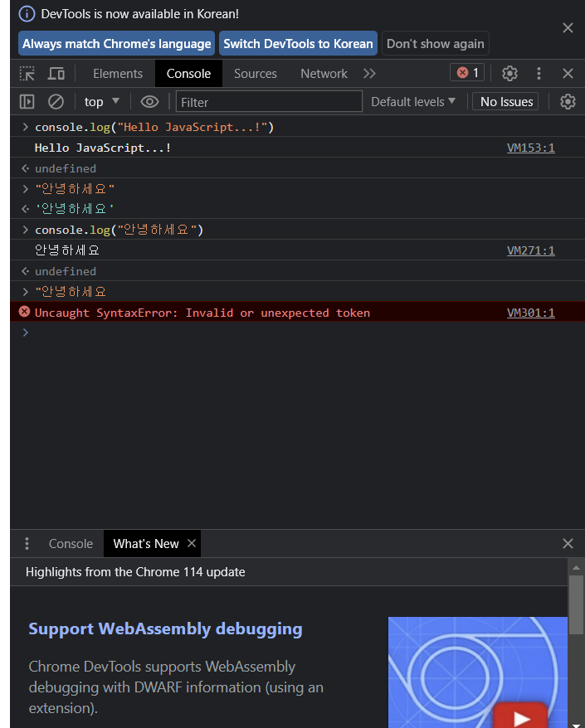Switch to the Elements tab
The height and width of the screenshot is (728, 585).
click(x=118, y=73)
